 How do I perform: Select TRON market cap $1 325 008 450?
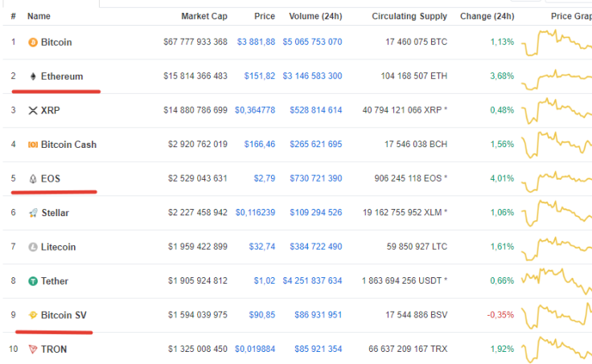tap(198, 349)
